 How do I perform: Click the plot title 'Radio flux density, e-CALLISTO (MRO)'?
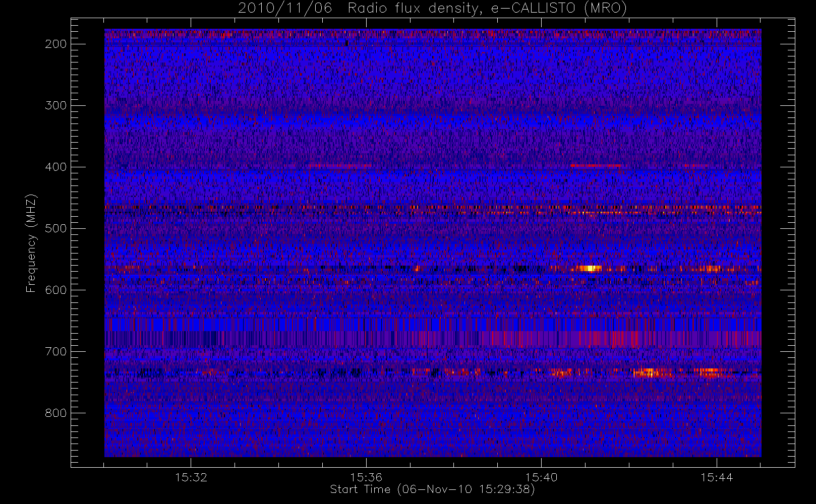[487, 8]
